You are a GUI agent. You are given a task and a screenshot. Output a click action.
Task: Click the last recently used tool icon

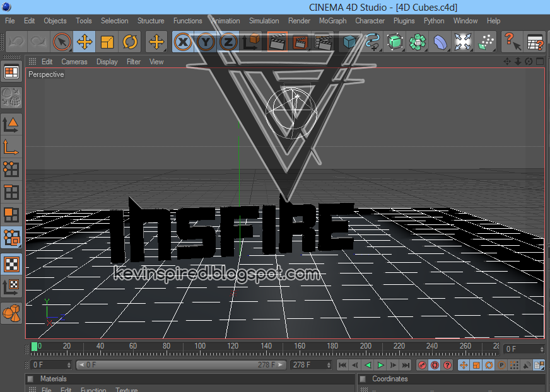[156, 42]
